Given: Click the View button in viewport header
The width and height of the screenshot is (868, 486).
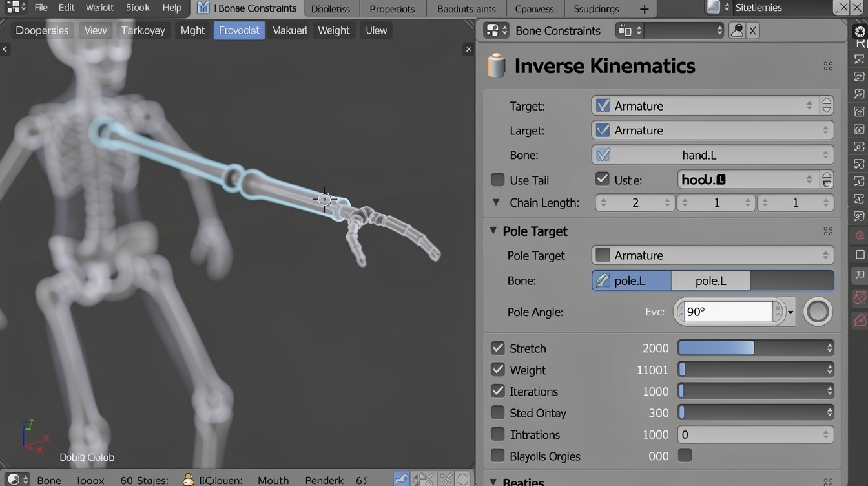Looking at the screenshot, I should click(x=96, y=30).
